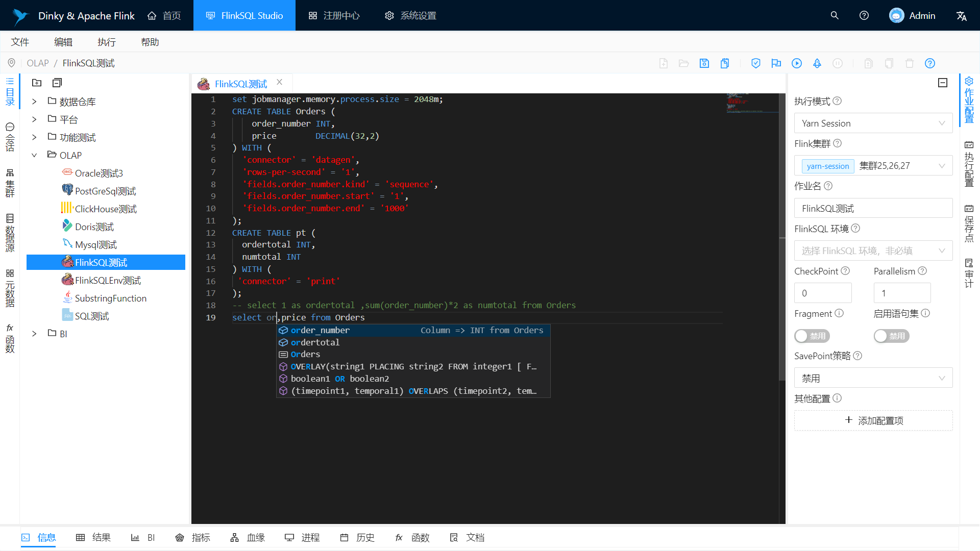
Task: Open the 执行配置 right panel
Action: [x=969, y=163]
